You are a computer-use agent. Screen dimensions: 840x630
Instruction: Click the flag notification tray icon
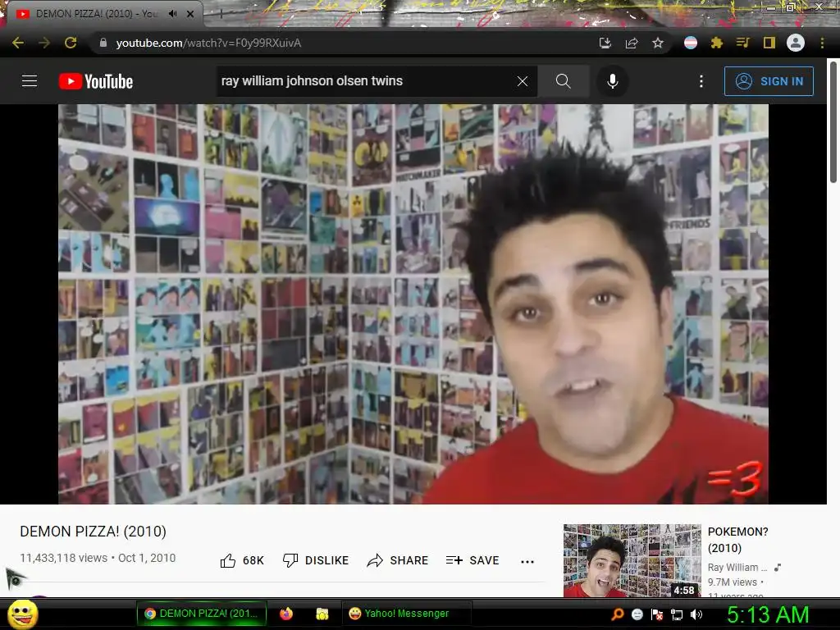click(x=657, y=614)
